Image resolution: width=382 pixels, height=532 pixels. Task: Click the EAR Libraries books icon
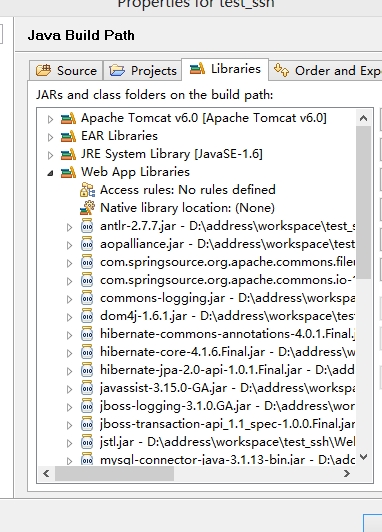click(x=68, y=136)
